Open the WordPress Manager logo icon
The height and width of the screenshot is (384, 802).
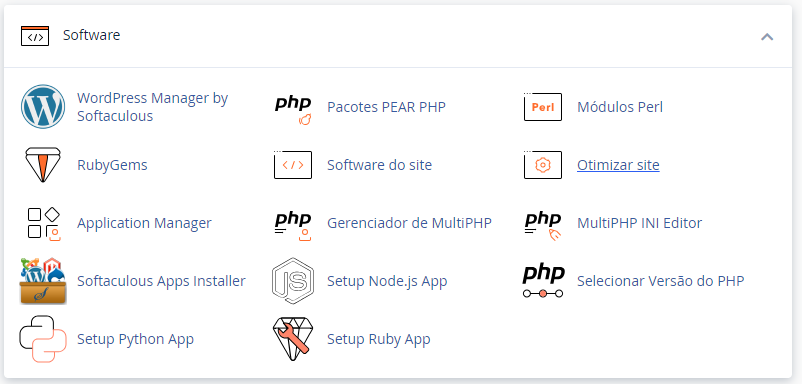(x=43, y=107)
